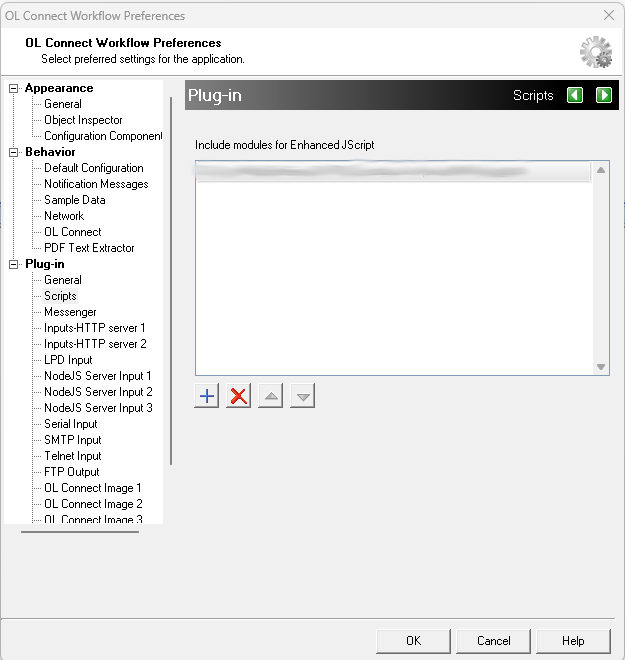
Task: Click the Plug-in group label in tree
Action: 45,264
